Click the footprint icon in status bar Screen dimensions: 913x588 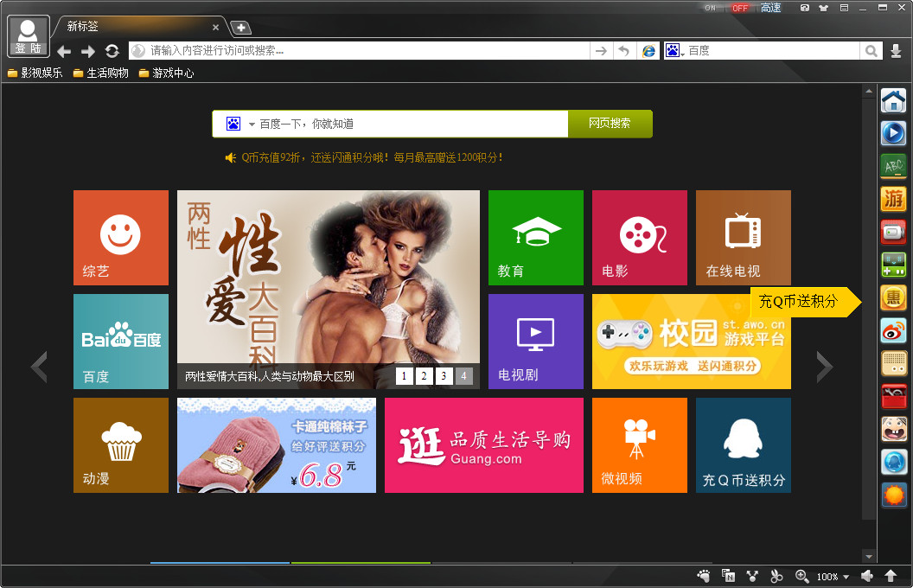coord(704,576)
